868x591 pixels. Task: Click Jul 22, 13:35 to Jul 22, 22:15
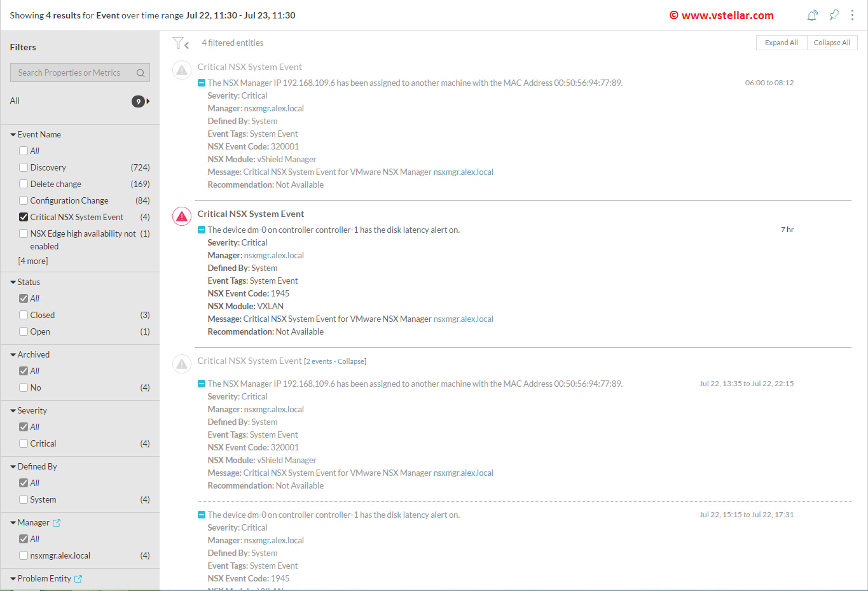click(x=747, y=384)
